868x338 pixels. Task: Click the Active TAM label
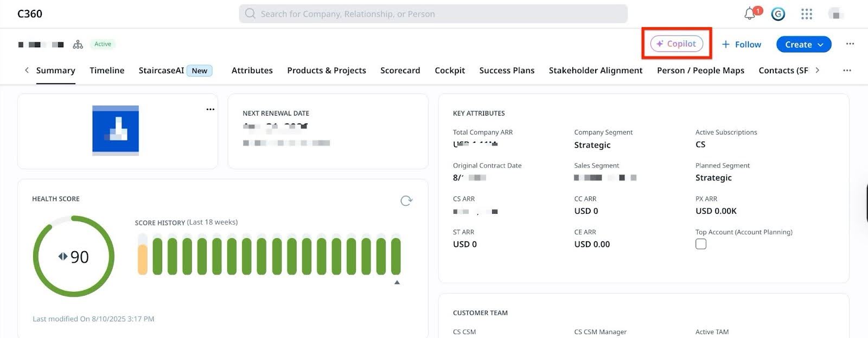(x=712, y=332)
